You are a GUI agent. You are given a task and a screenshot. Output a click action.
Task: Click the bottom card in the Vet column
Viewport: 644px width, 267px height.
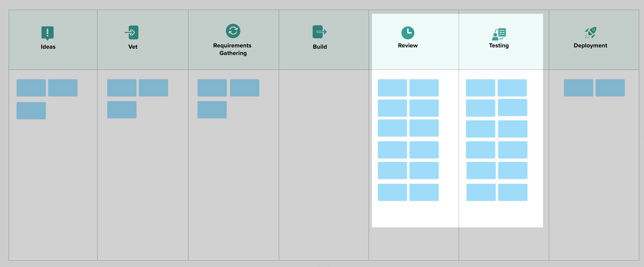point(121,109)
